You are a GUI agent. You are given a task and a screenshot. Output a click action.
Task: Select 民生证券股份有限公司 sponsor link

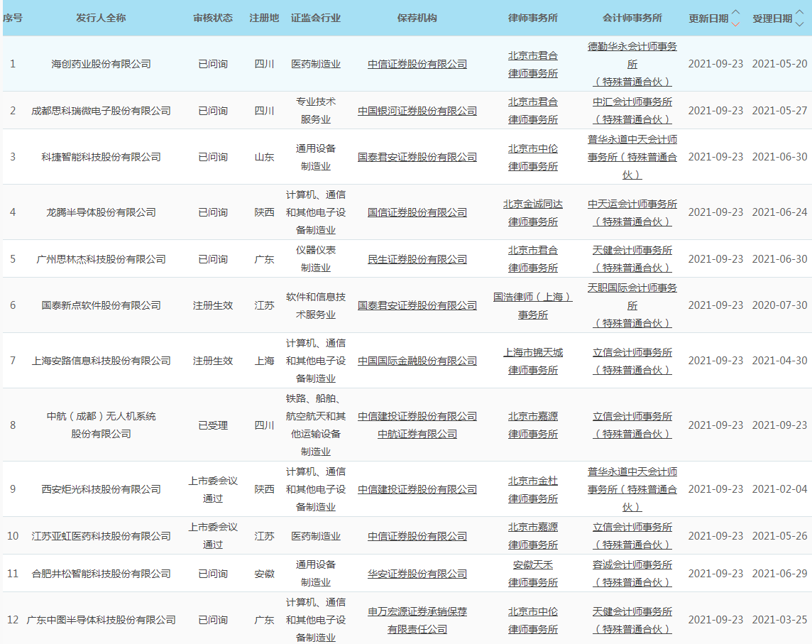coord(417,259)
